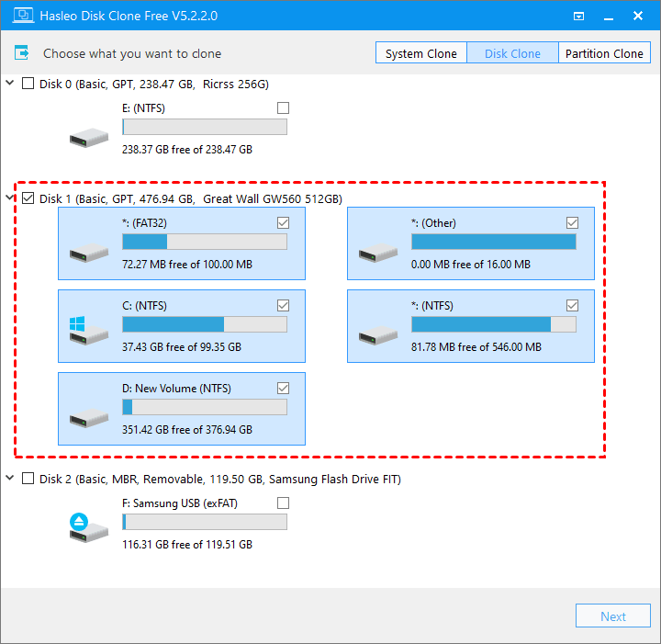Click the Samsung USB usage bar
The width and height of the screenshot is (661, 644).
click(205, 522)
